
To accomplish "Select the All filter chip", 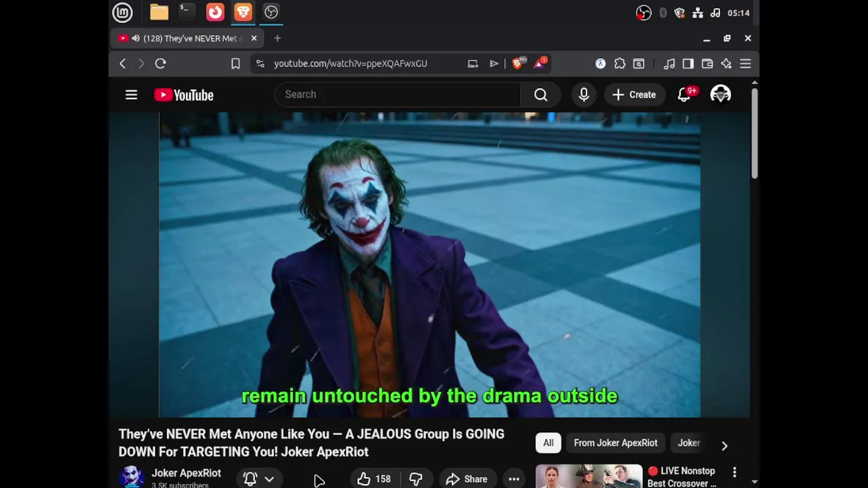I will (548, 443).
